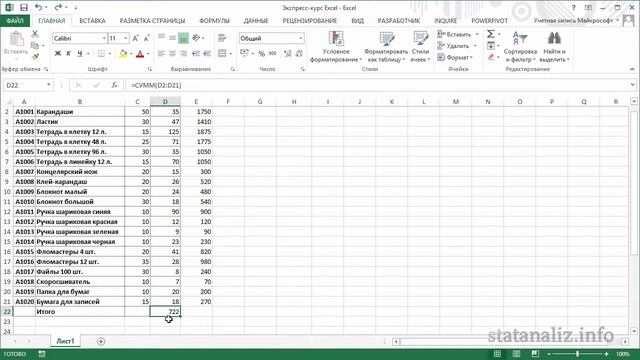Click the font color red A icon
The height and width of the screenshot is (360, 640).
(x=140, y=53)
